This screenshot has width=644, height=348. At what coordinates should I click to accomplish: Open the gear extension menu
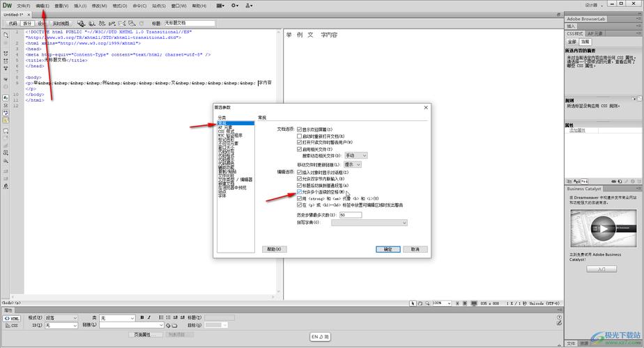click(x=235, y=5)
